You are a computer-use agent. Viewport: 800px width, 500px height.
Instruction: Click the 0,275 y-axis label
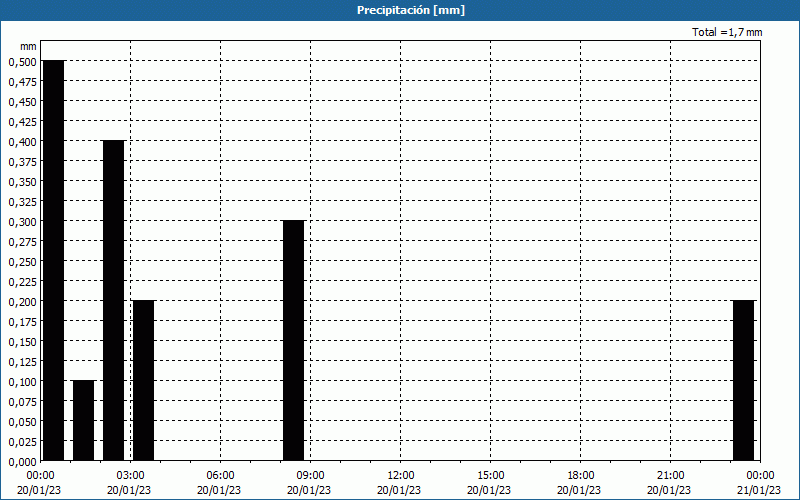click(23, 241)
